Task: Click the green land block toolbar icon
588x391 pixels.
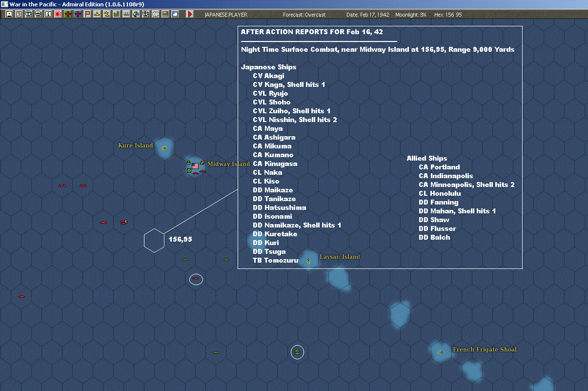Action: [117, 14]
